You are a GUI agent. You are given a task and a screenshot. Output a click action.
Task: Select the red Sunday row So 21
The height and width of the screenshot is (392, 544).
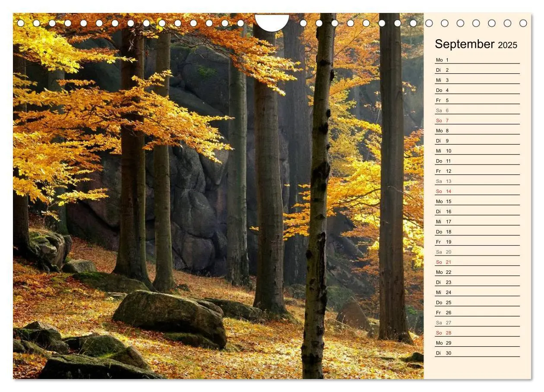point(477,262)
